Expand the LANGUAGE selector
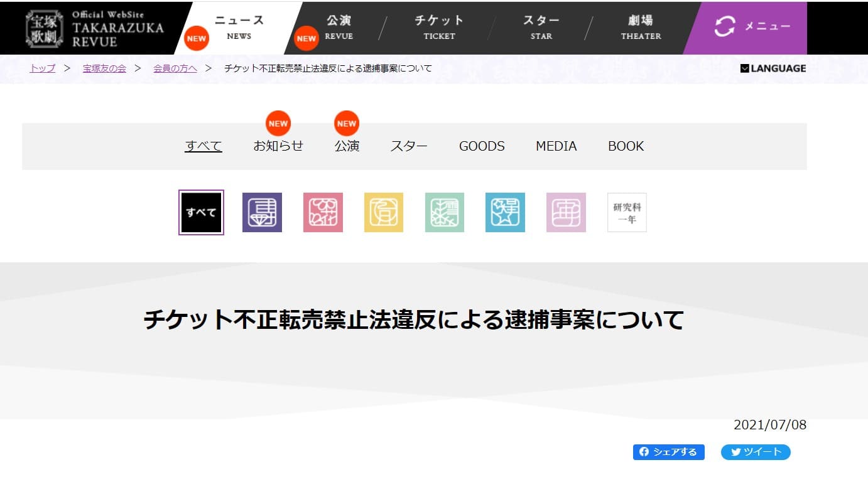868x477 pixels. click(x=773, y=68)
